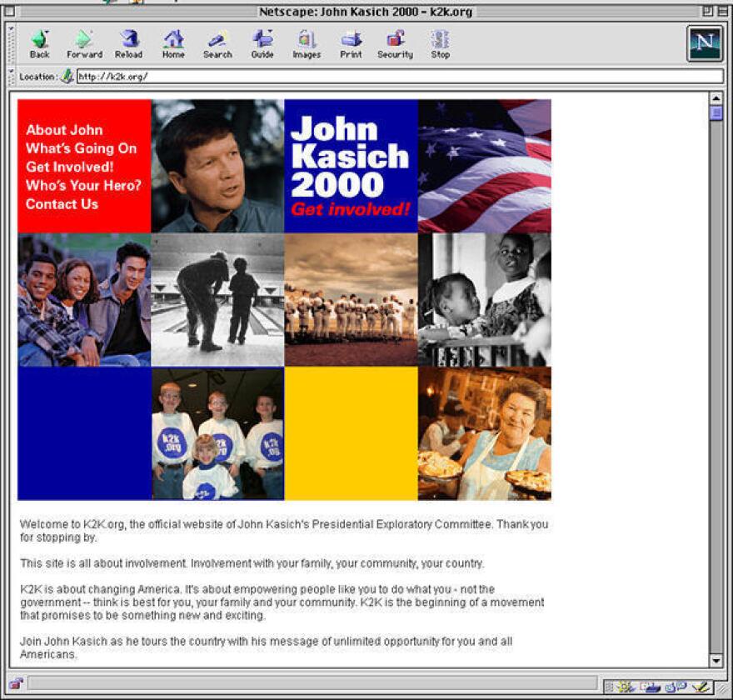Click the Guide toolbar icon
Viewport: 733px width, 700px height.
coord(262,43)
